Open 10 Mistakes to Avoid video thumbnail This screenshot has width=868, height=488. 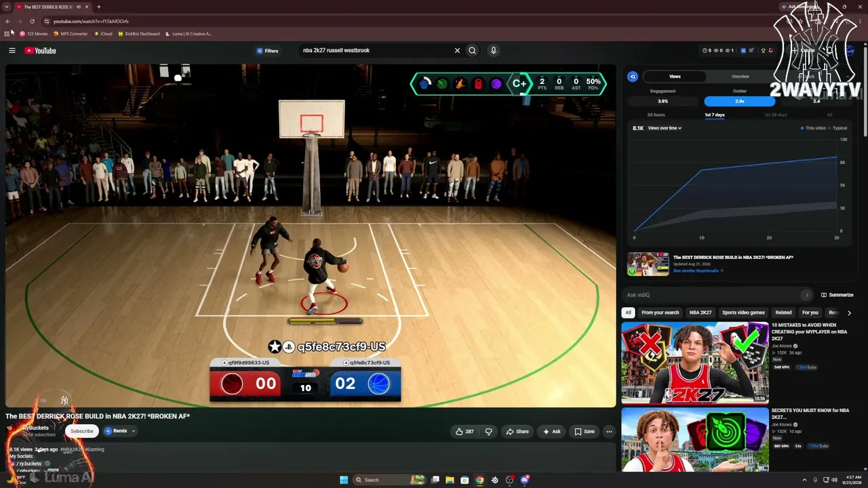695,363
